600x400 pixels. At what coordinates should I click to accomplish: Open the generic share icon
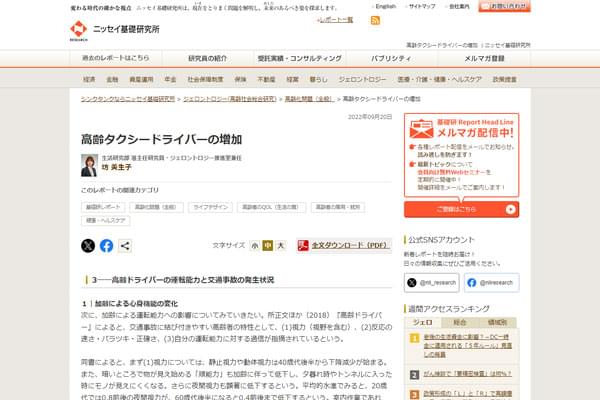125,245
